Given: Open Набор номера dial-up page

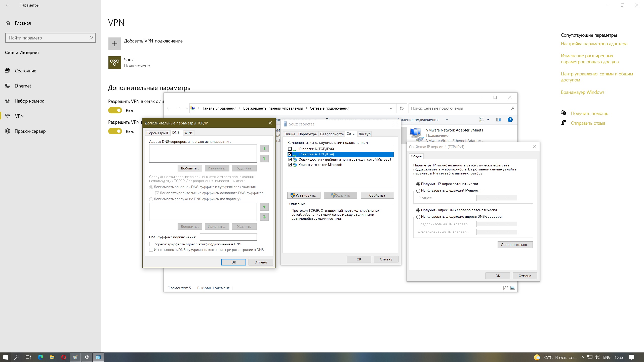Looking at the screenshot, I should point(29,101).
